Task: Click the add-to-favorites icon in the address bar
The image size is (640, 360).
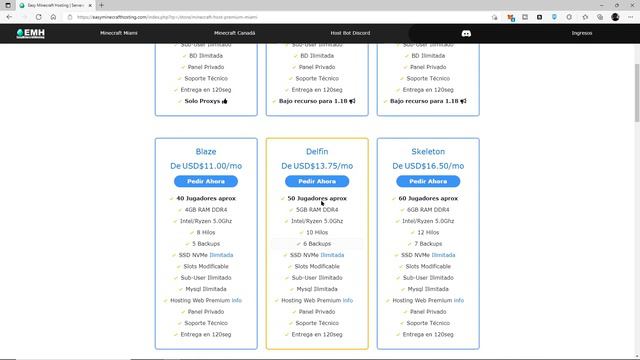Action: (x=494, y=17)
